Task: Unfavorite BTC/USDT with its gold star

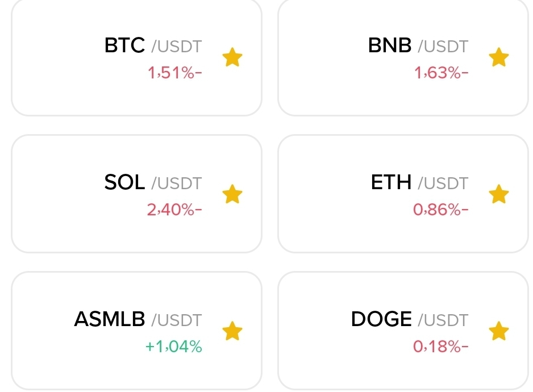Action: pyautogui.click(x=232, y=57)
